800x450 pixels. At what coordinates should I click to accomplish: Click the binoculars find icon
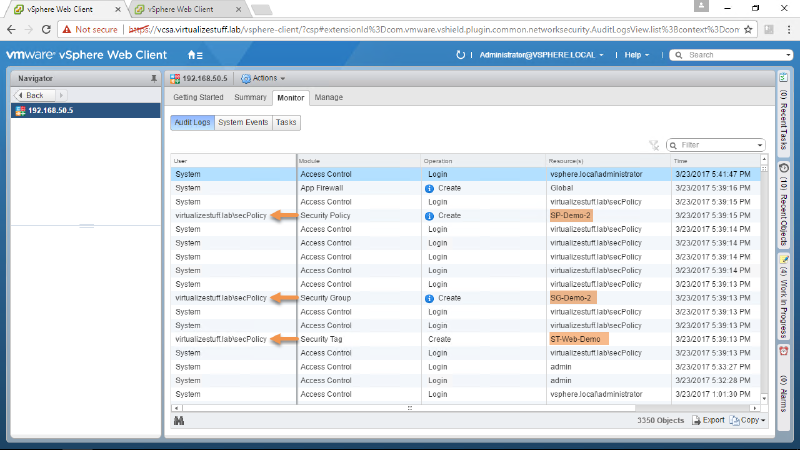179,421
